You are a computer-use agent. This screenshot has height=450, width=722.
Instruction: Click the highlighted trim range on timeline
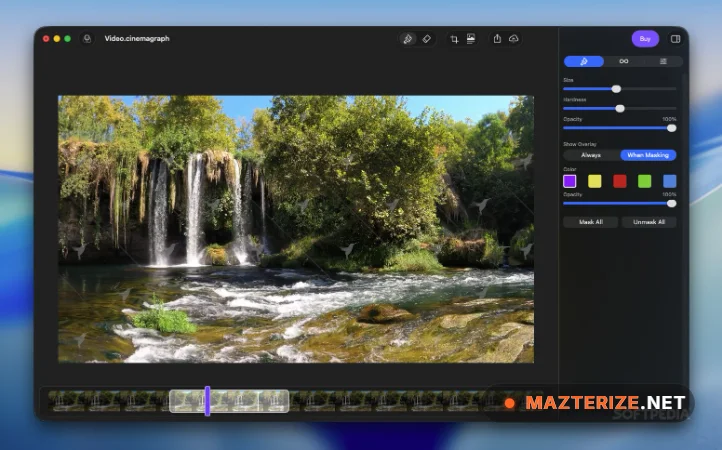[229, 401]
